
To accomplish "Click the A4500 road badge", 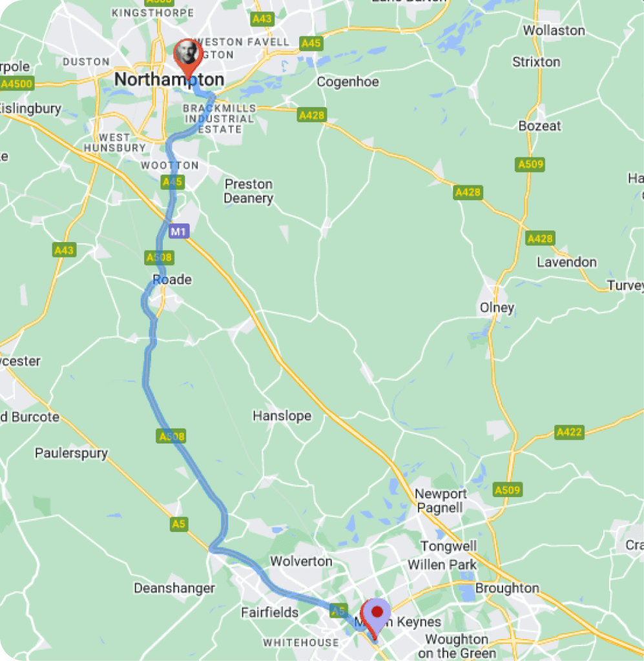I will click(x=17, y=83).
